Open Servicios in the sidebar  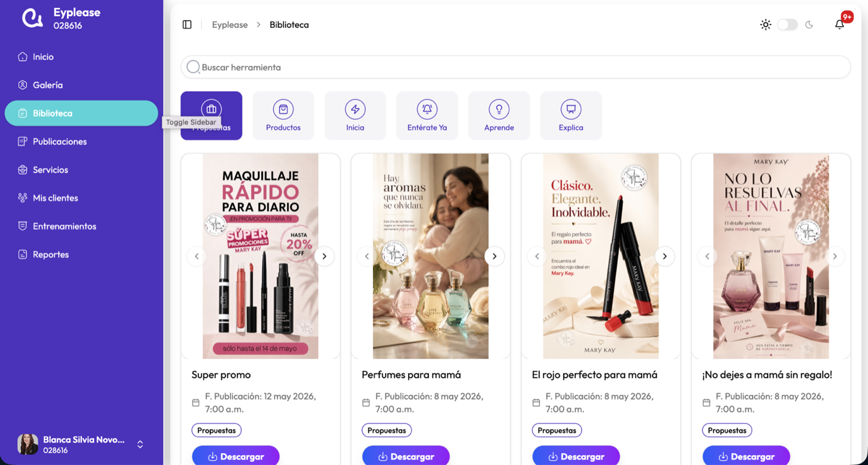(x=81, y=170)
